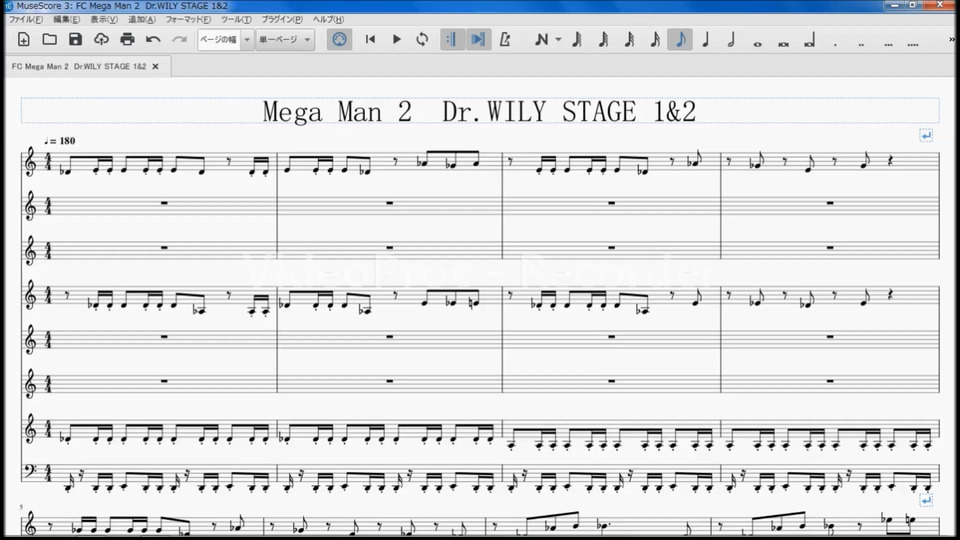Viewport: 960px width, 540px height.
Task: Apply double augmentation dot
Action: 861,44
